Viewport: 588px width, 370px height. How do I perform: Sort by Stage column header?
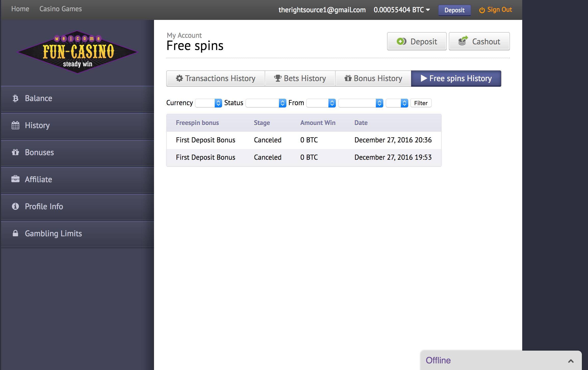(x=262, y=123)
